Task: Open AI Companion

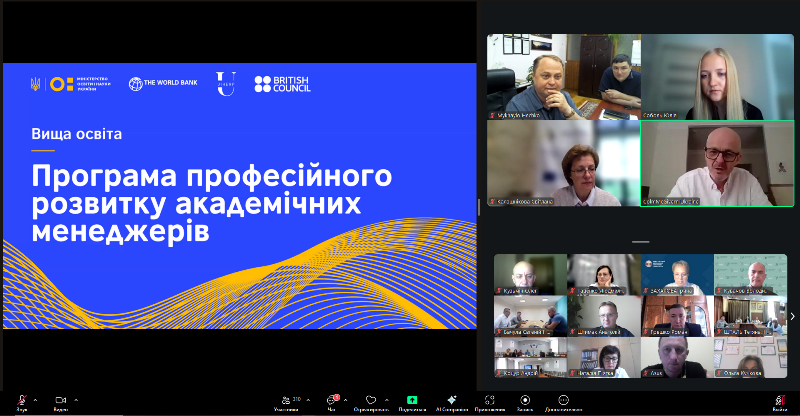Action: click(x=452, y=401)
